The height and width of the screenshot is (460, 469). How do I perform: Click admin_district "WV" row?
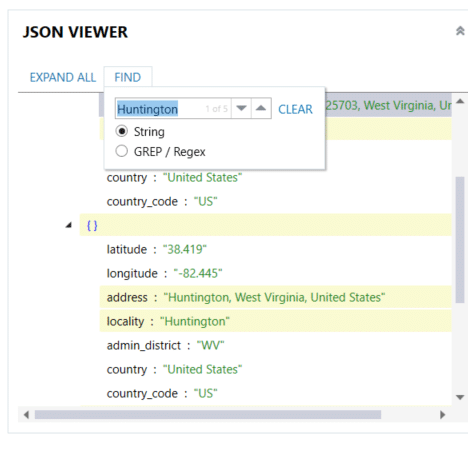click(275, 345)
